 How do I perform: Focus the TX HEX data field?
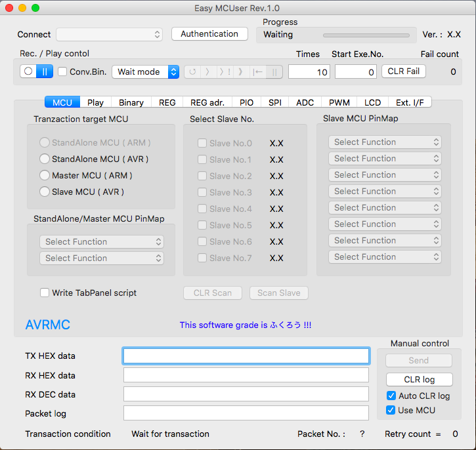pos(246,356)
